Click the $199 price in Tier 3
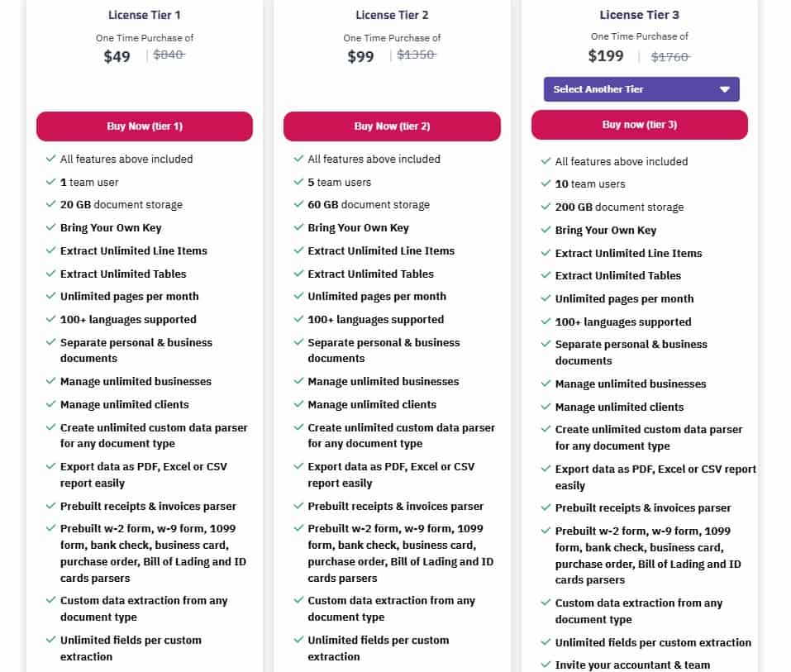The width and height of the screenshot is (791, 672). pyautogui.click(x=606, y=56)
